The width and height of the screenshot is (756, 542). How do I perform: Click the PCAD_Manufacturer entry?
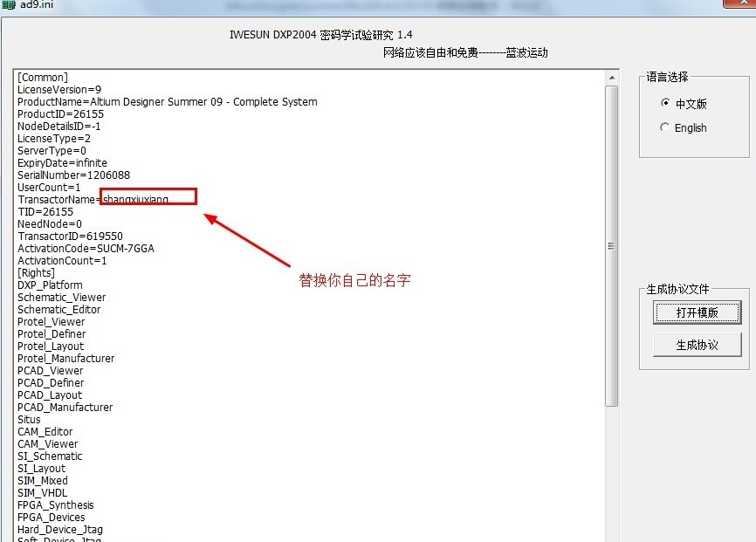click(65, 408)
